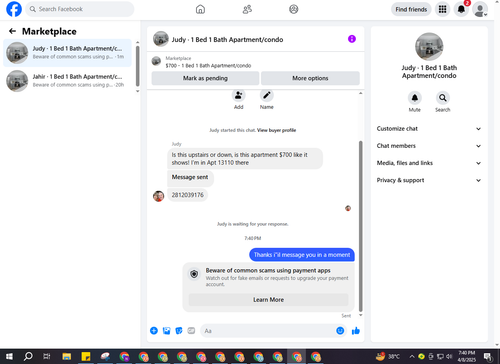Open the taskbar clock and date

coord(467,356)
